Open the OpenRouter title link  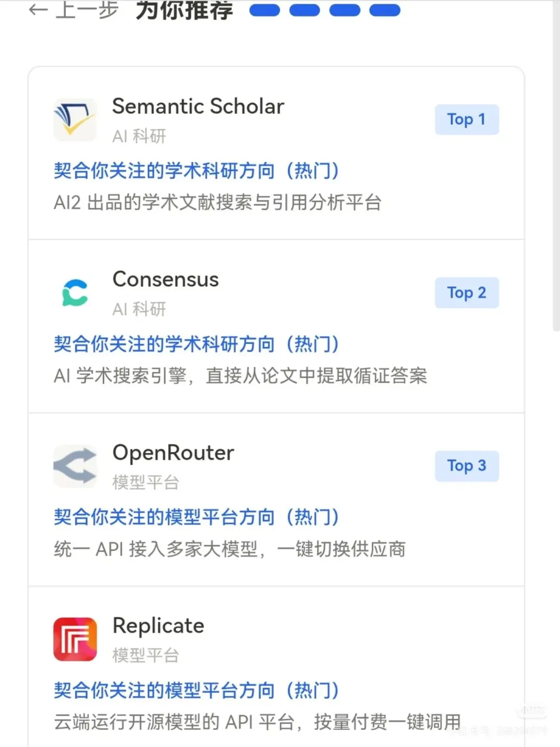click(173, 453)
